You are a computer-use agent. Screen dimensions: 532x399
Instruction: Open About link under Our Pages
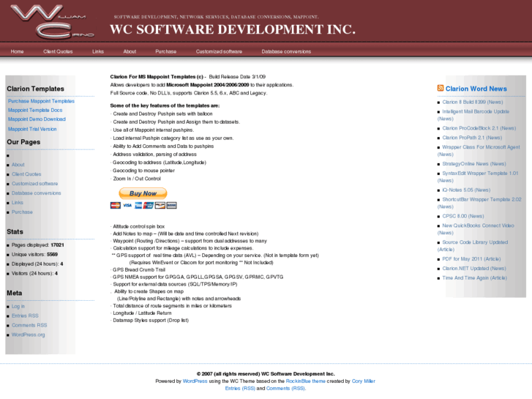point(18,165)
